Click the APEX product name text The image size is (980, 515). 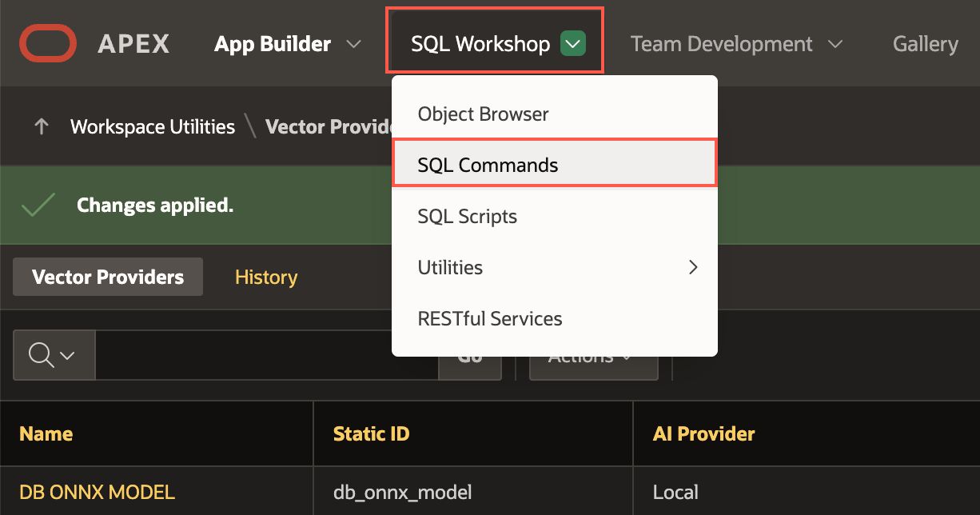click(x=133, y=44)
